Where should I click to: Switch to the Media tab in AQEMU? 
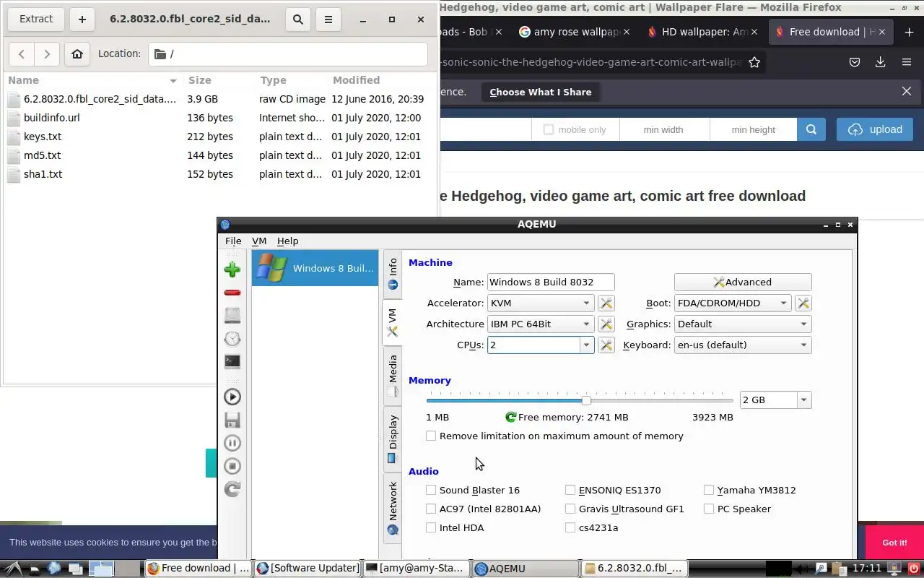click(393, 376)
